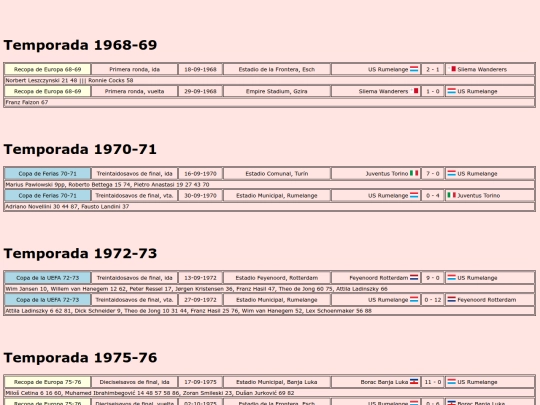Click 'Treintaidosavos de final, vta.' in 27-09-1972 row

[x=134, y=300]
